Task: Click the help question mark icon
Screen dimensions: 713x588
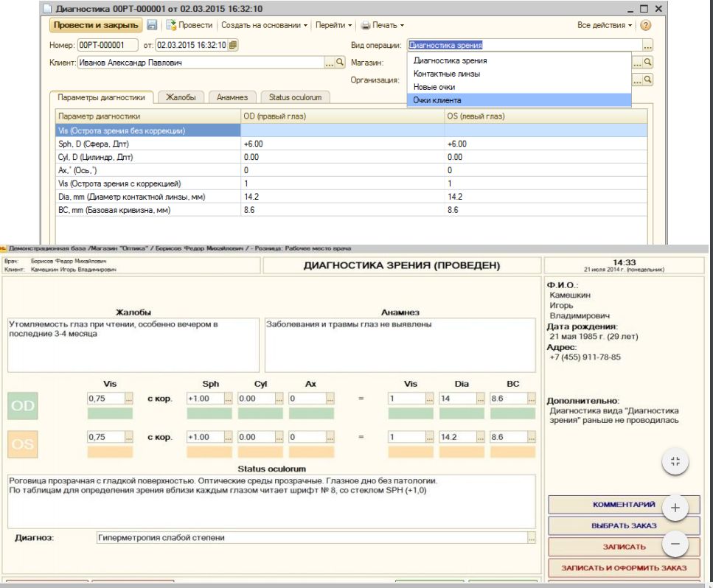Action: [646, 25]
